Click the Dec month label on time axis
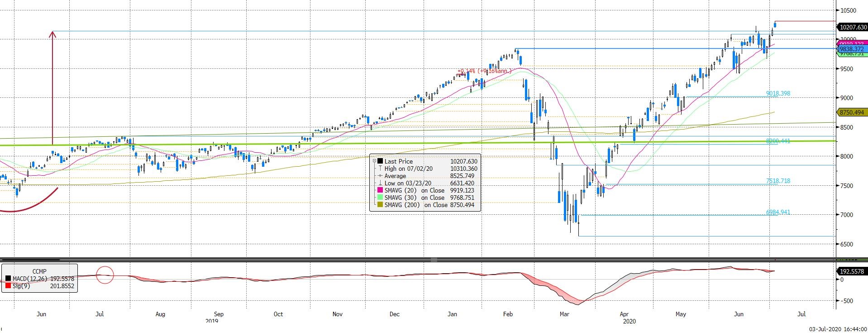The image size is (868, 333). pos(394,314)
